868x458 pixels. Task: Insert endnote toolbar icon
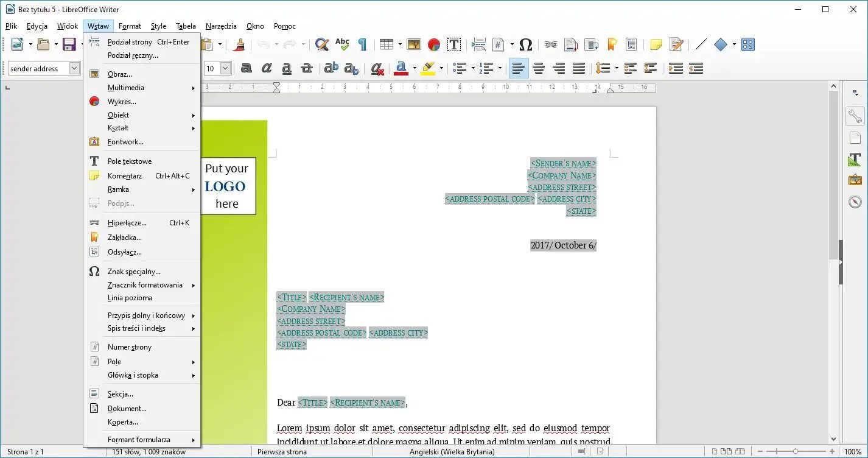pos(591,44)
